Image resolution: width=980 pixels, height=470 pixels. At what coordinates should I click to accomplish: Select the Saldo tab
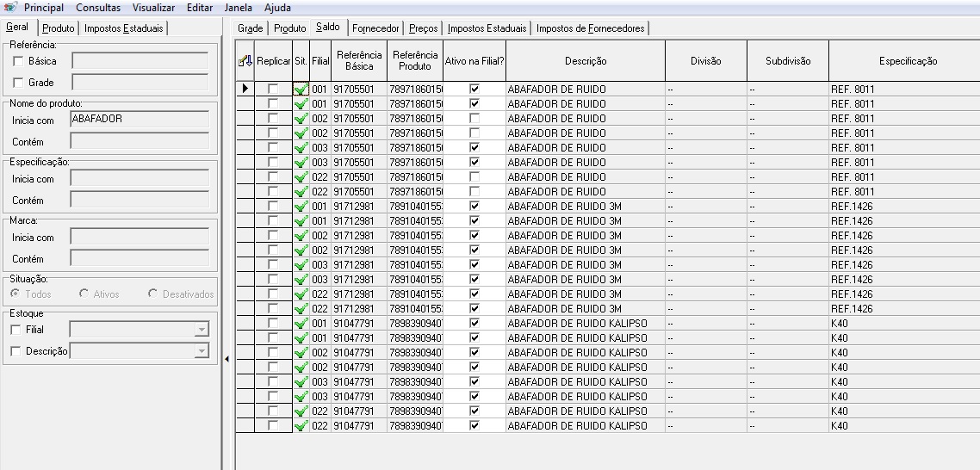(x=328, y=28)
